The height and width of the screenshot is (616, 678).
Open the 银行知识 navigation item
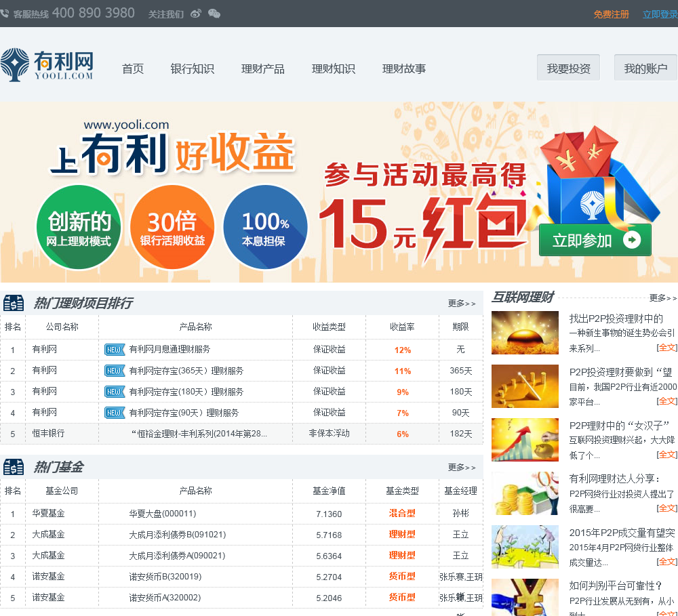point(193,68)
